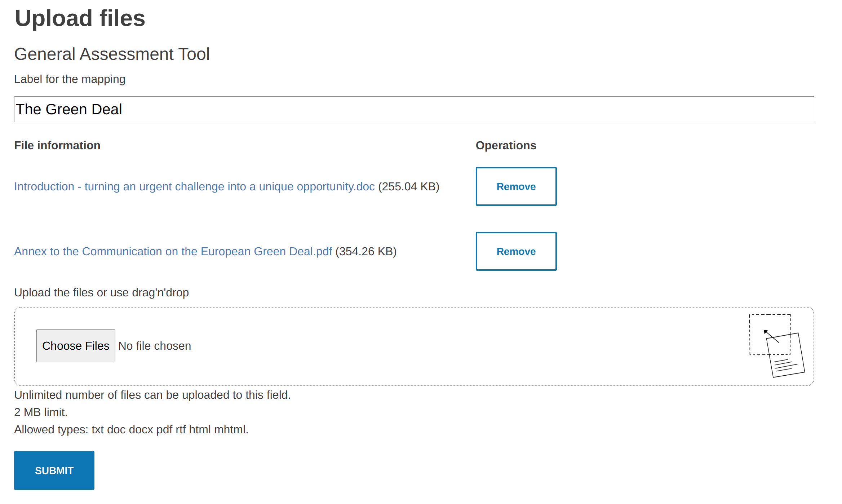Click the 'File information' column header
The height and width of the screenshot is (504, 842).
click(x=57, y=145)
